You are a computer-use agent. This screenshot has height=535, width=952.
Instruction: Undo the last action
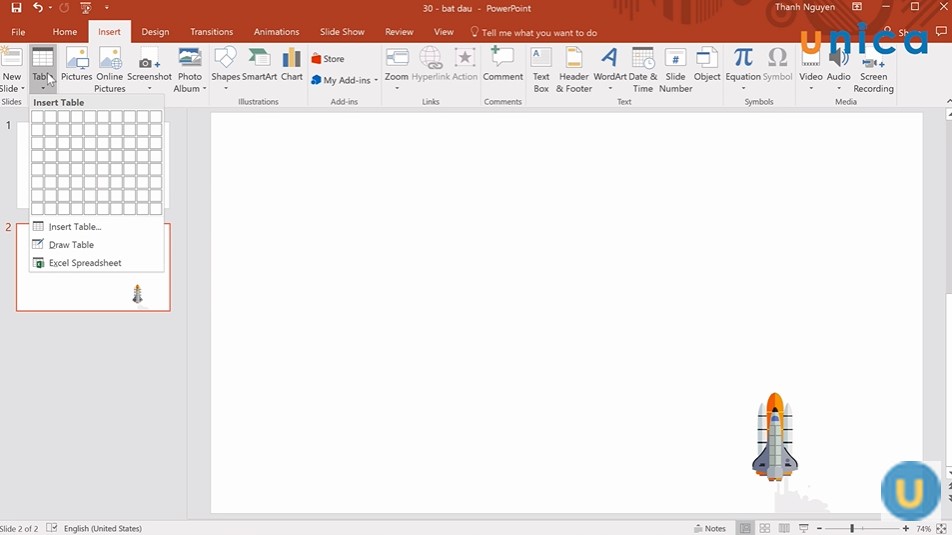pyautogui.click(x=38, y=8)
